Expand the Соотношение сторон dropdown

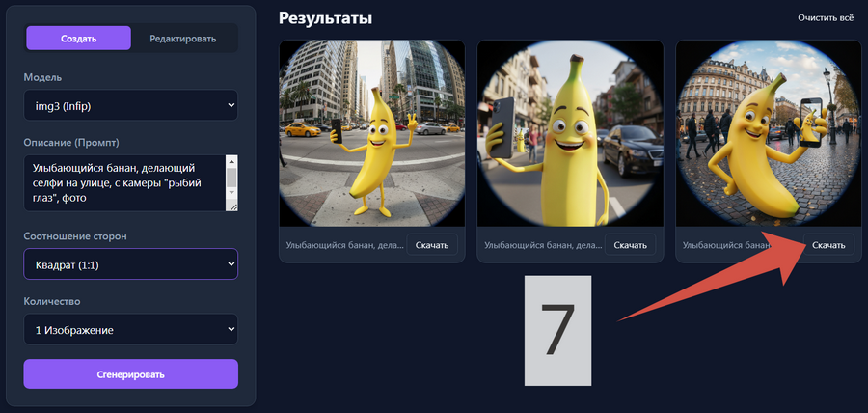(130, 263)
